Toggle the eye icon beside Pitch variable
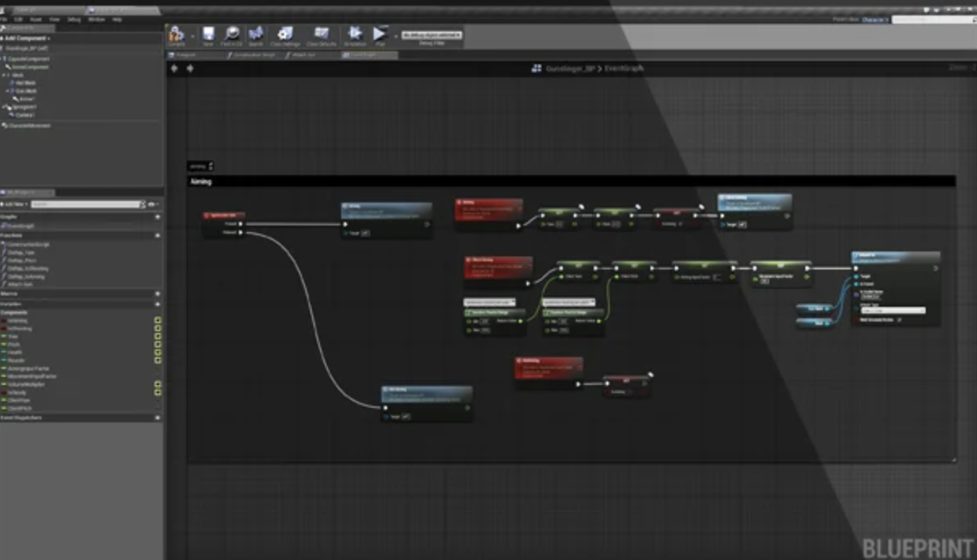This screenshot has width=977, height=560. [157, 343]
